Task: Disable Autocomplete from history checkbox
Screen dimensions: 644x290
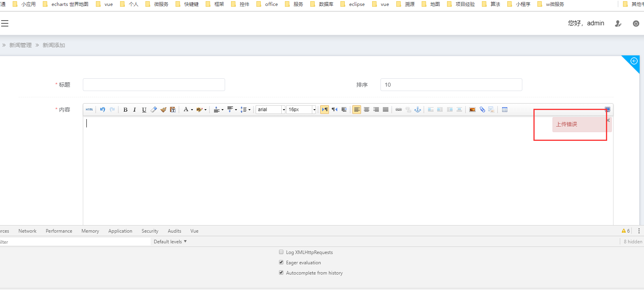Action: 281,273
